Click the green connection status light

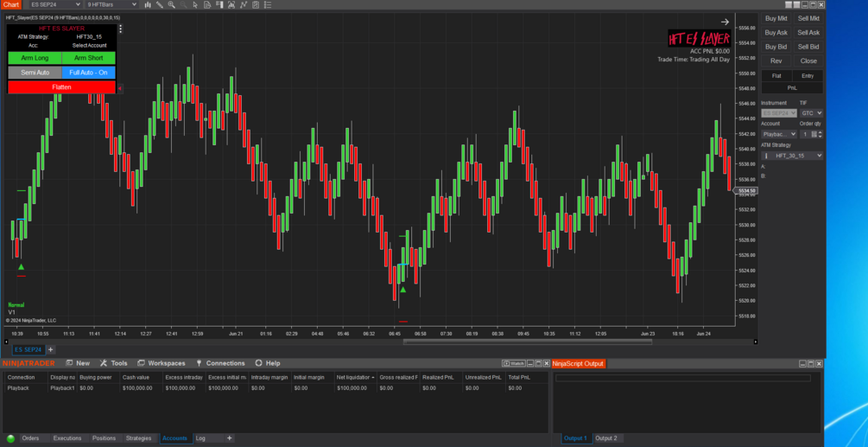(10, 438)
